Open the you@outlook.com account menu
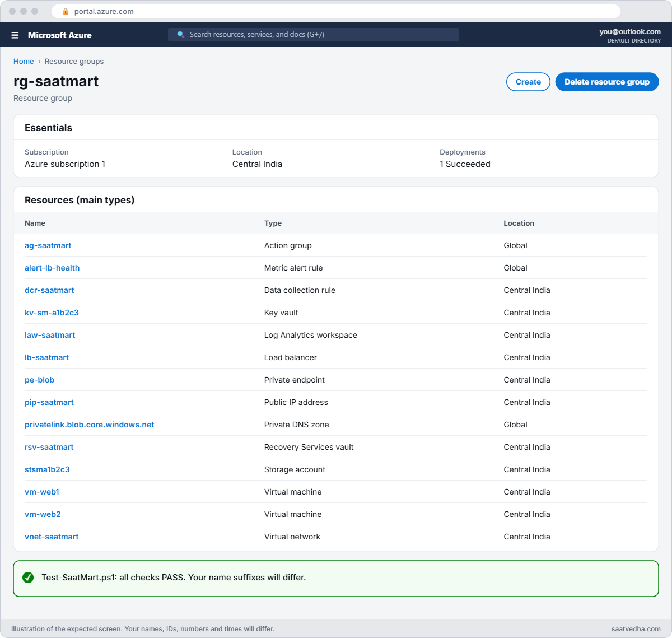 [630, 35]
